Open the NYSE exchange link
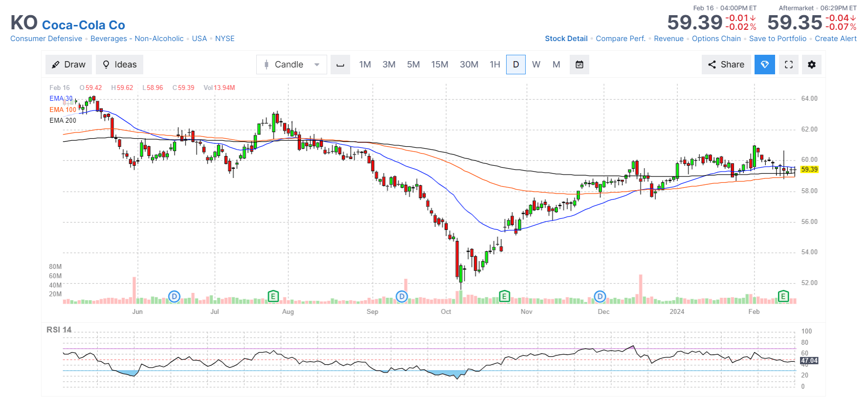The image size is (868, 398). tap(225, 39)
